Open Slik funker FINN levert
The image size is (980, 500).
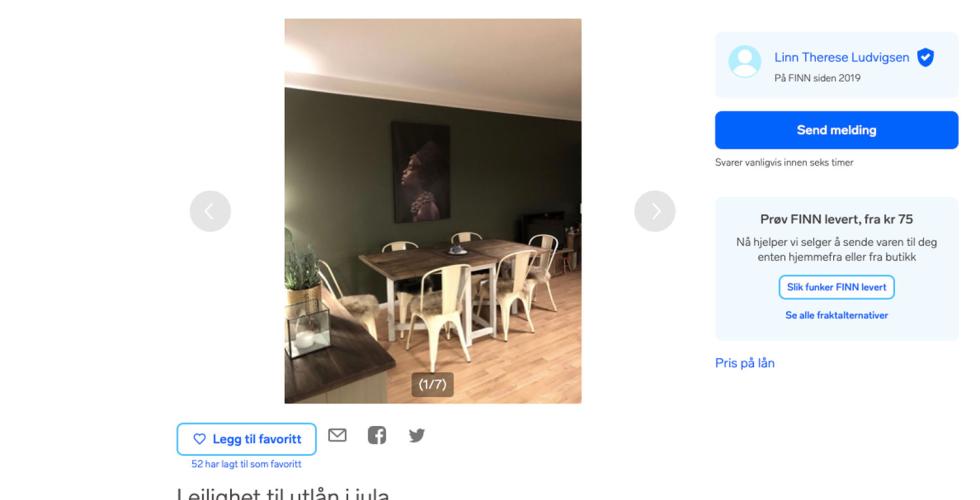(x=836, y=288)
